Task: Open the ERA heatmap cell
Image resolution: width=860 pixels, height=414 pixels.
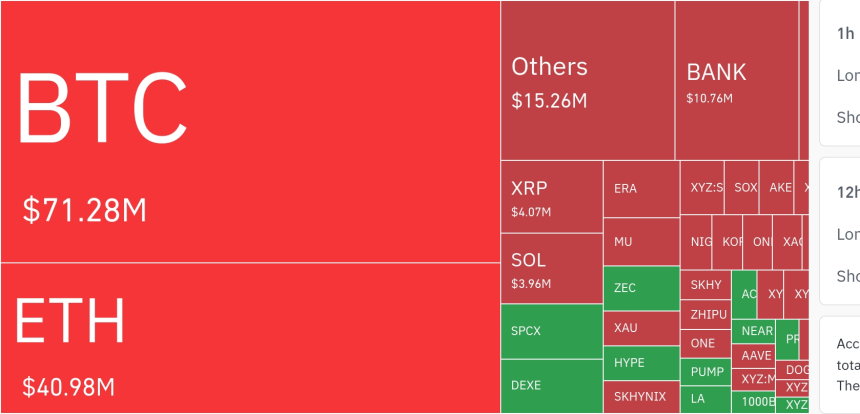Action: pyautogui.click(x=641, y=189)
